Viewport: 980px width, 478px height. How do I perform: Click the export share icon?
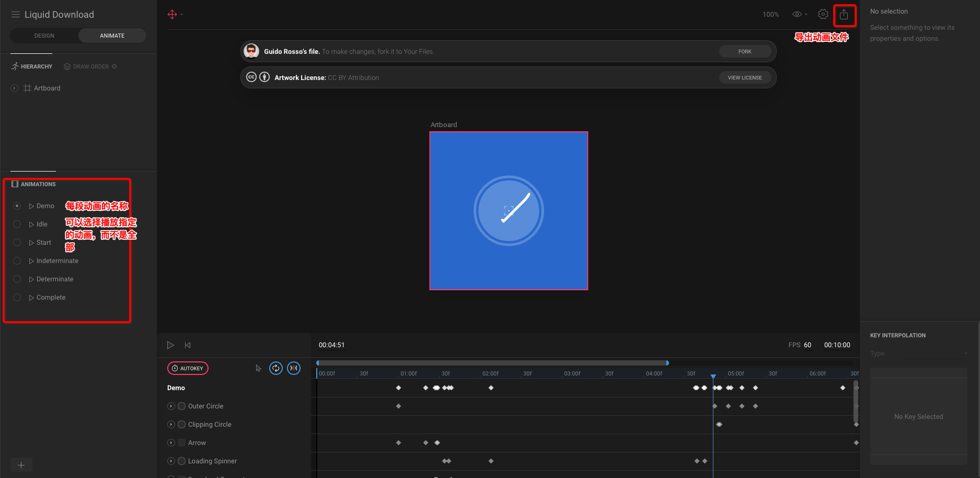click(x=844, y=15)
